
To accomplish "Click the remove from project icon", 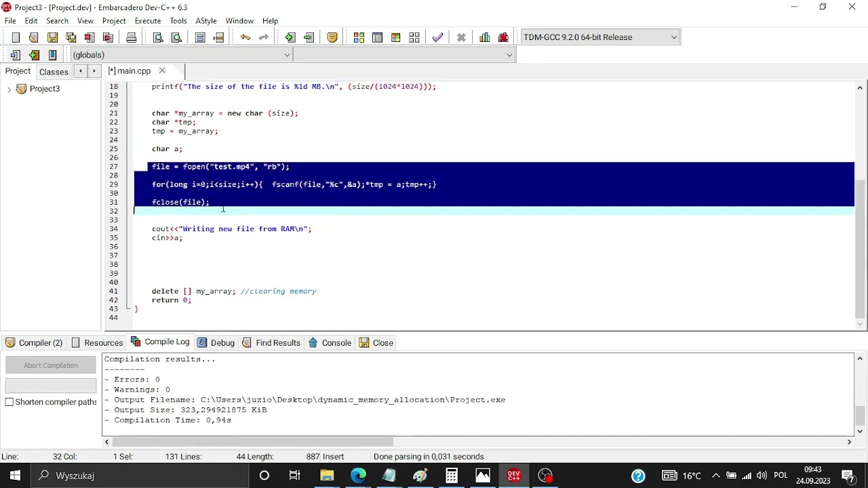I will (x=309, y=37).
